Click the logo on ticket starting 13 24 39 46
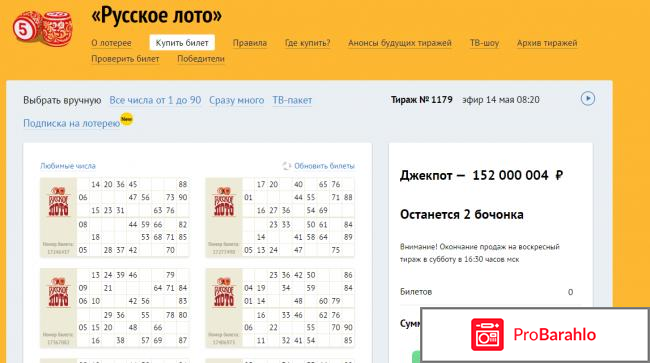Image resolution: width=650 pixels, height=363 pixels. pos(58,293)
